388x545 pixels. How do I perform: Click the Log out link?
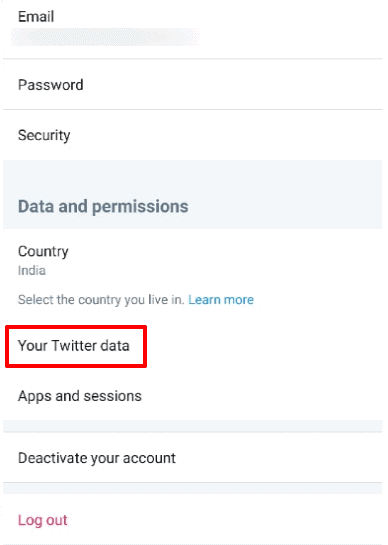tap(43, 520)
